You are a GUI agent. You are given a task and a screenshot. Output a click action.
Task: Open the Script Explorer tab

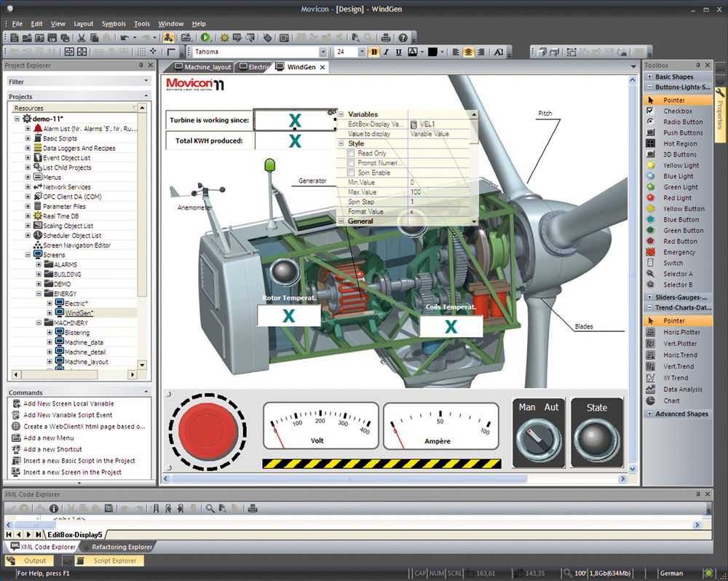[x=110, y=561]
